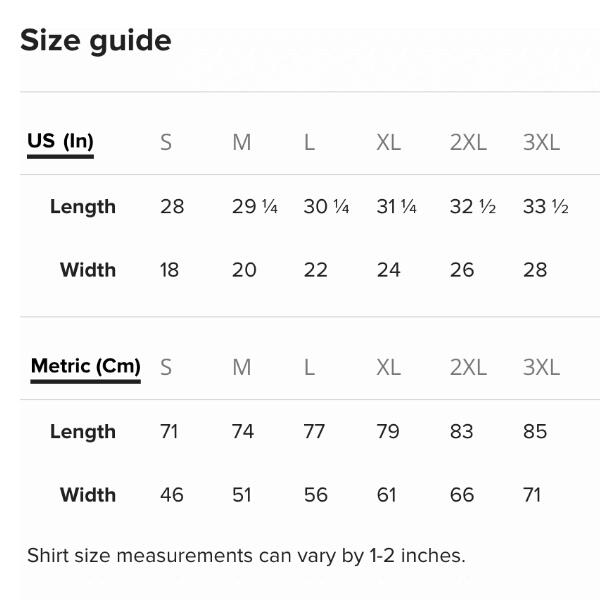Click US width value 18
The image size is (600, 600).
[x=170, y=270]
